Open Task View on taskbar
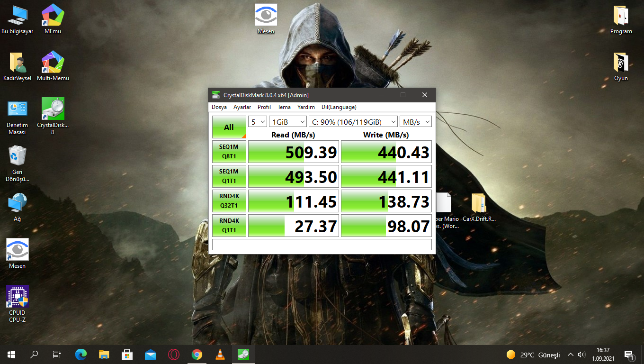Viewport: 644px width, 364px height. pyautogui.click(x=57, y=355)
